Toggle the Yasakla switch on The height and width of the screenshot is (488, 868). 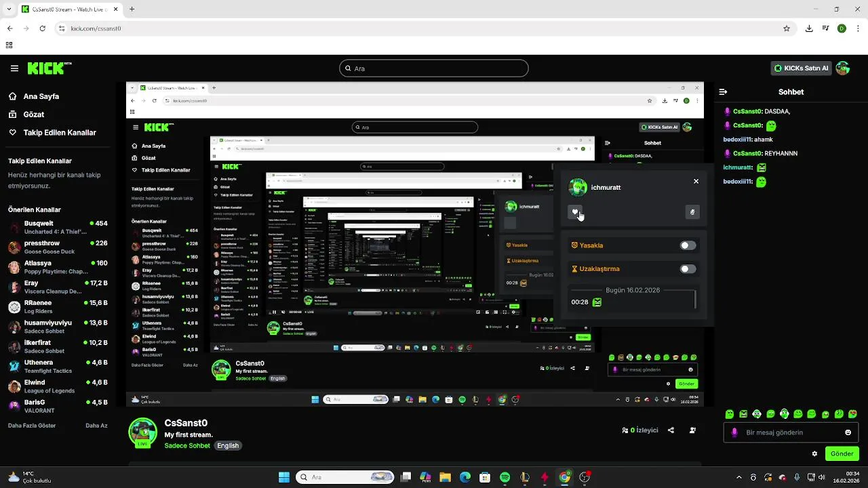[688, 245]
